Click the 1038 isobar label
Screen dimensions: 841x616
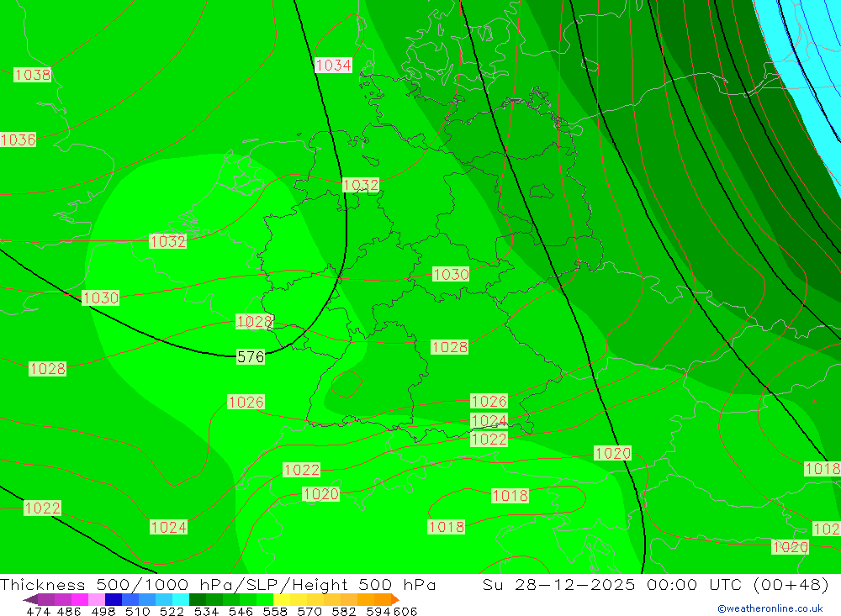[x=32, y=75]
